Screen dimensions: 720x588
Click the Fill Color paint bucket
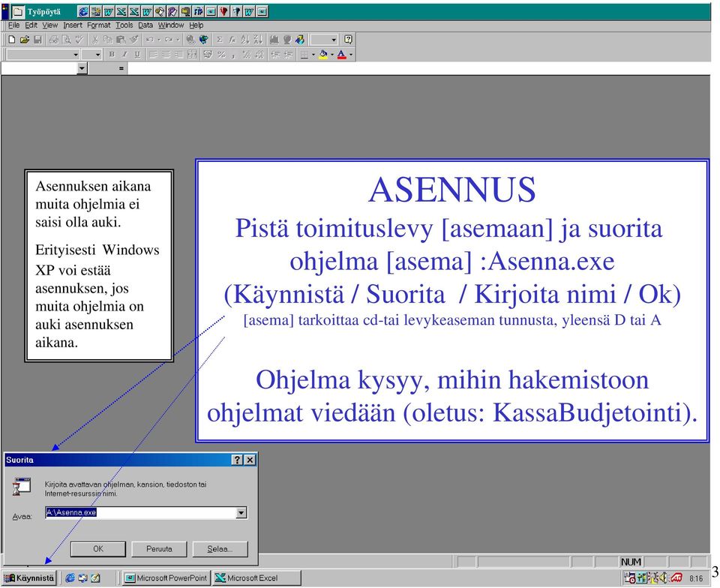pyautogui.click(x=324, y=55)
